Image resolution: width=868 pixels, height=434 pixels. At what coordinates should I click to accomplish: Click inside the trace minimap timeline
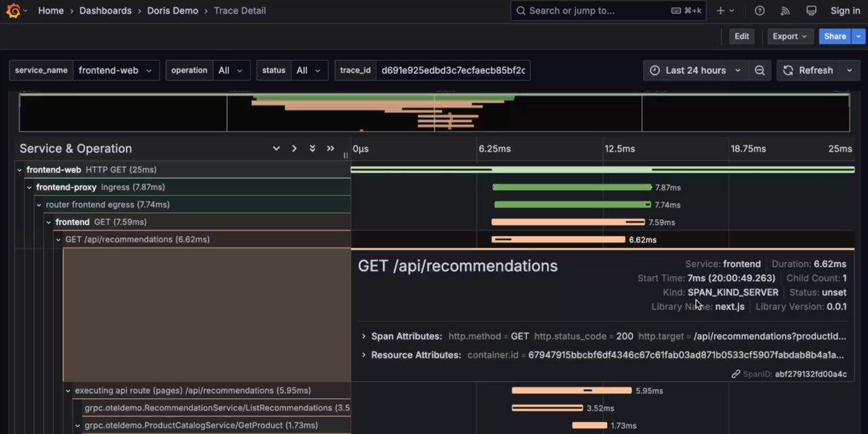point(434,113)
